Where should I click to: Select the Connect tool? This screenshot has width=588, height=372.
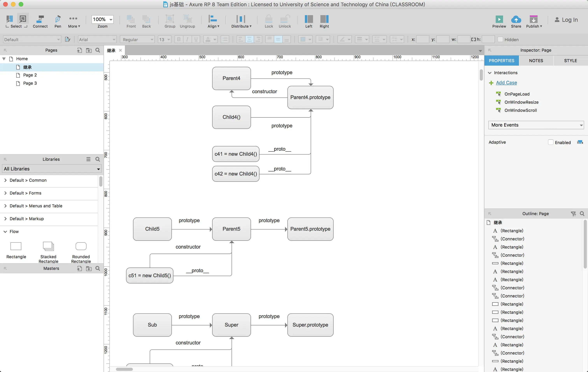coord(40,19)
